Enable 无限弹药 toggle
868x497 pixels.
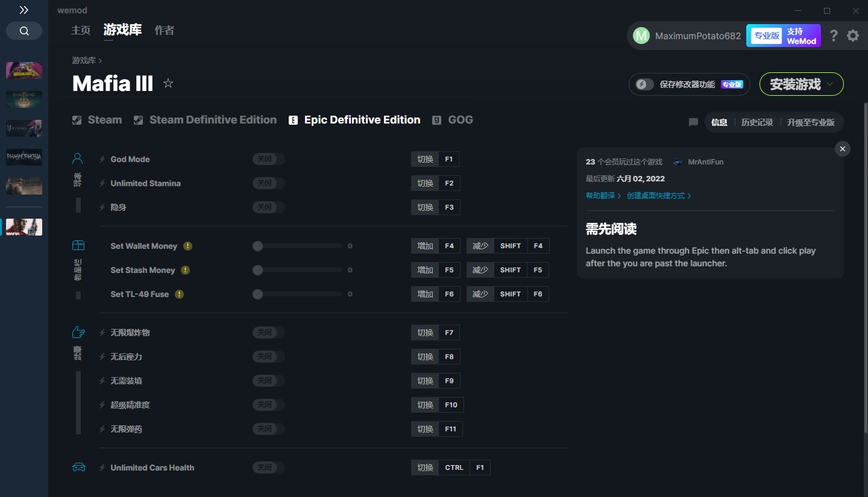click(x=269, y=429)
